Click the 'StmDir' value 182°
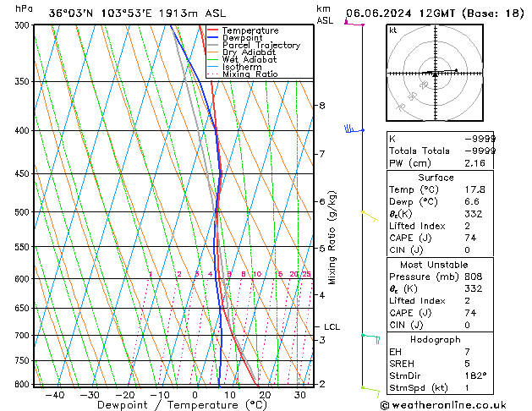 point(475,375)
